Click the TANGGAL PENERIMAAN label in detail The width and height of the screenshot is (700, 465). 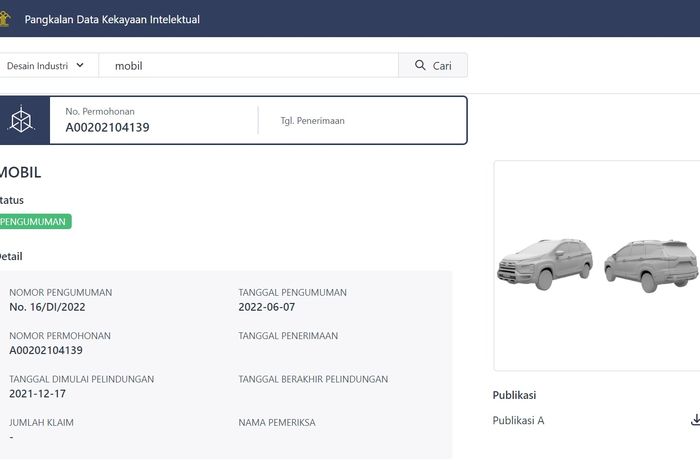(x=288, y=336)
